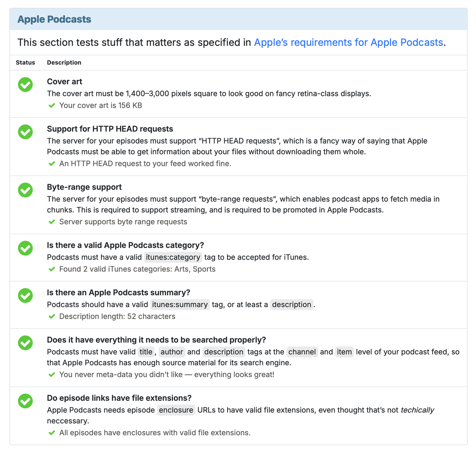Click the Status column header

coord(25,62)
